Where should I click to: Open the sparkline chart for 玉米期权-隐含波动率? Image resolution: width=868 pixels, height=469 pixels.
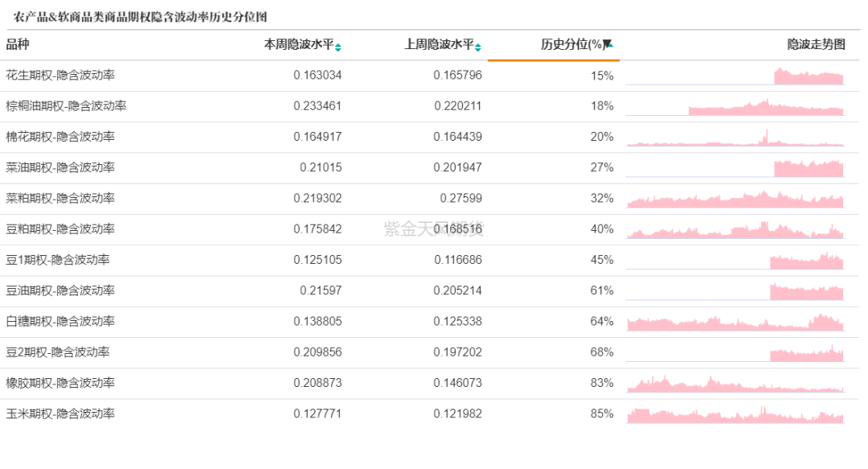coord(735,413)
